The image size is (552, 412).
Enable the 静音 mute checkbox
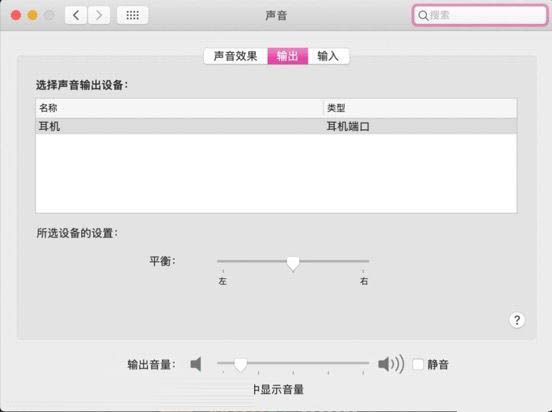tap(418, 364)
